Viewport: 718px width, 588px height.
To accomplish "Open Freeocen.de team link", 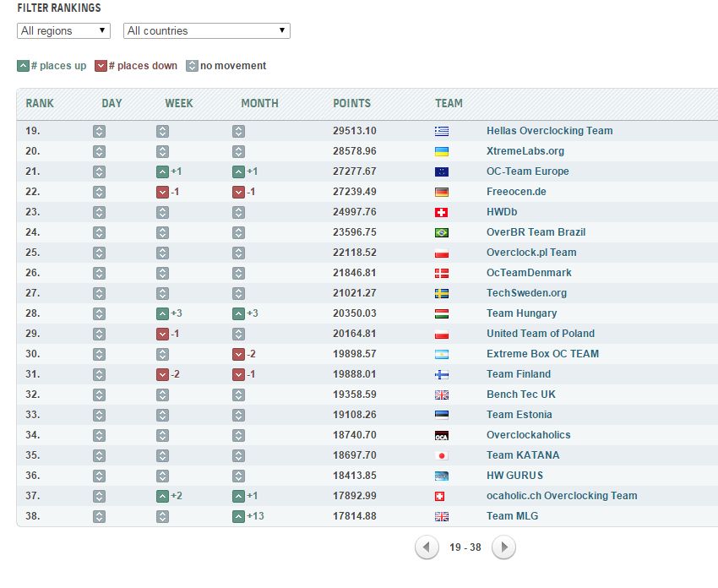I will [x=516, y=192].
